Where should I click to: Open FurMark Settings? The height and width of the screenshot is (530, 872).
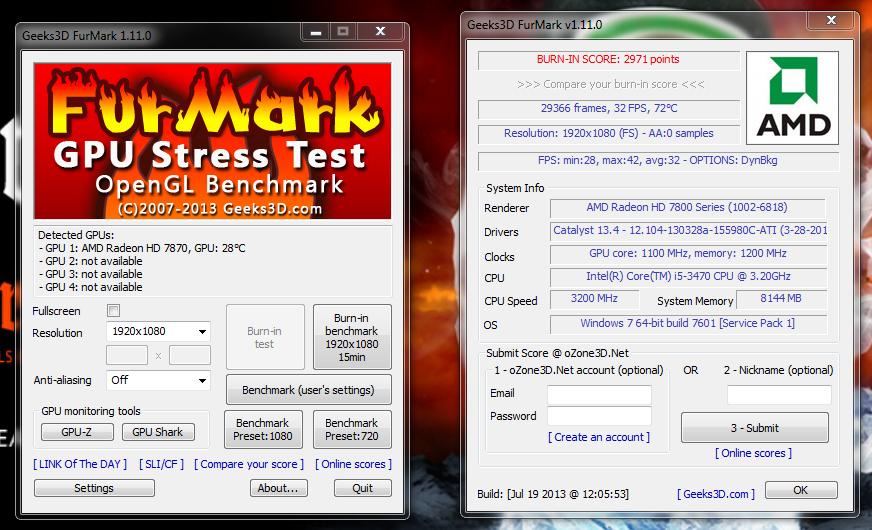pos(94,488)
